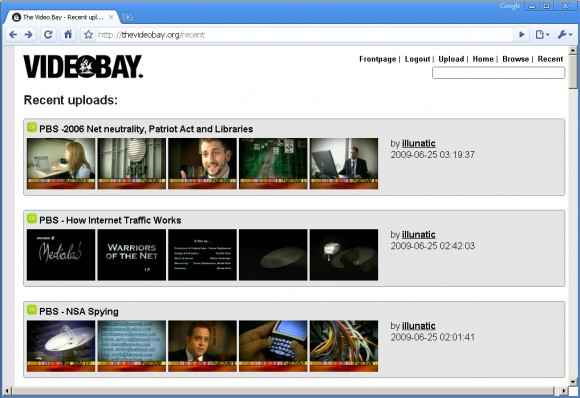Reload the page with refresh icon
This screenshot has width=580, height=398.
48,35
